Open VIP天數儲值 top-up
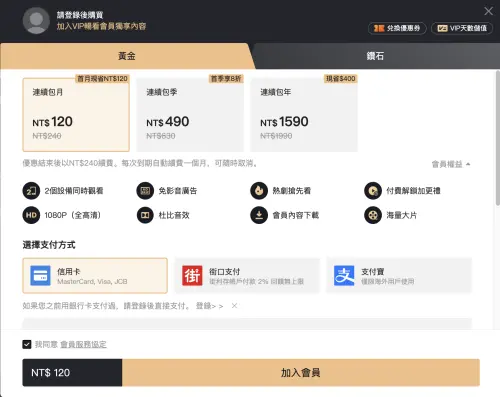Viewport: 500px width, 397px height. pyautogui.click(x=462, y=28)
